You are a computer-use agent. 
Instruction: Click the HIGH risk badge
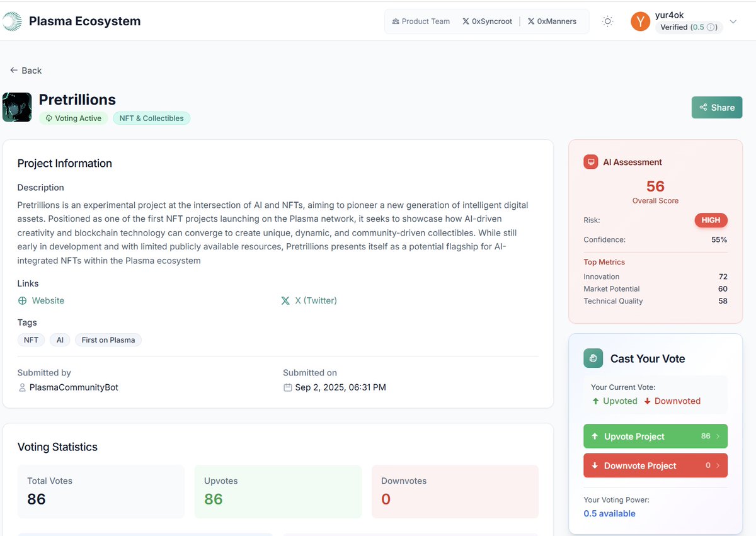[x=711, y=220]
